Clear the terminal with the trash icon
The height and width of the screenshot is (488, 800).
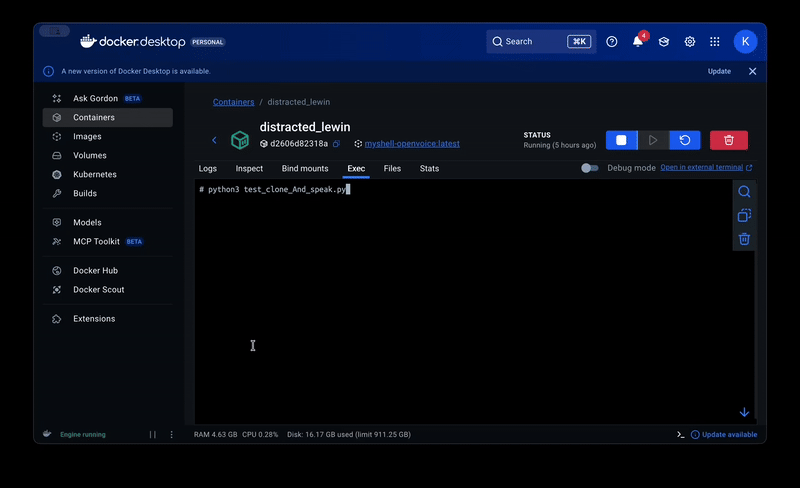click(x=744, y=239)
